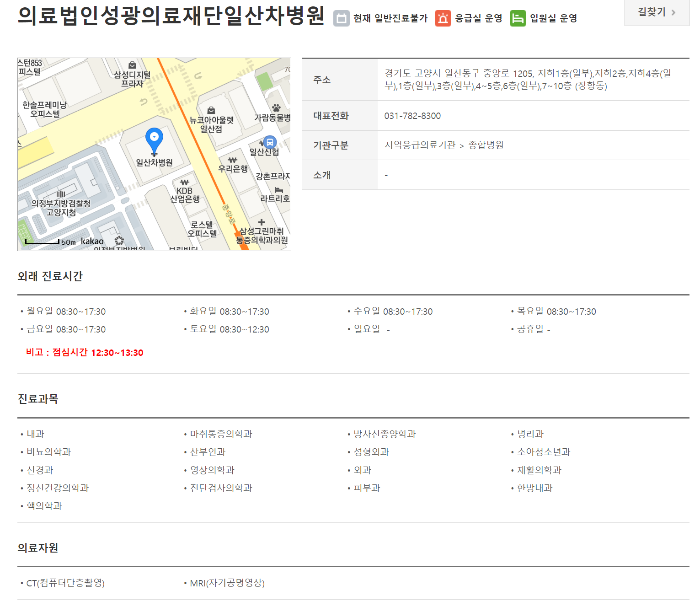Click the 공휴일 hours entry
The width and height of the screenshot is (700, 607).
[534, 329]
